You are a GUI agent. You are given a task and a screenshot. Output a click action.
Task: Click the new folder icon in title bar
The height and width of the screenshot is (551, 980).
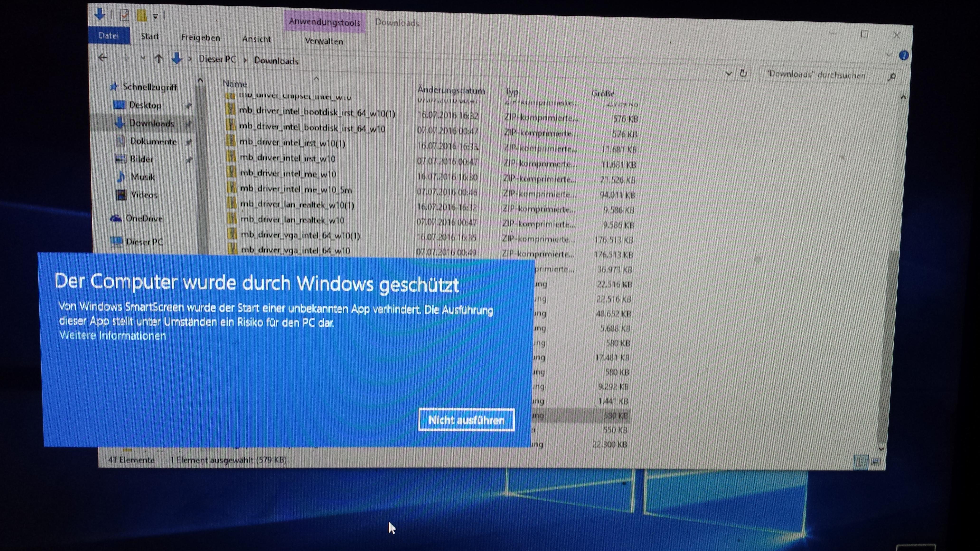point(142,16)
